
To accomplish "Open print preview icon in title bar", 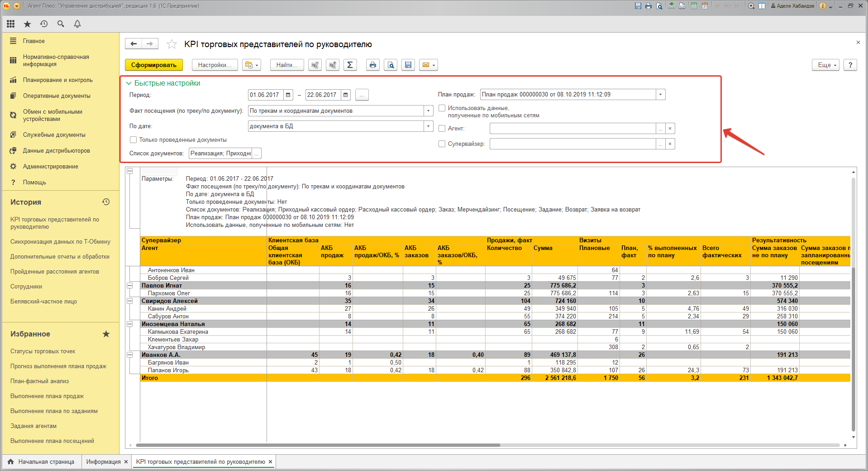I will click(x=659, y=6).
